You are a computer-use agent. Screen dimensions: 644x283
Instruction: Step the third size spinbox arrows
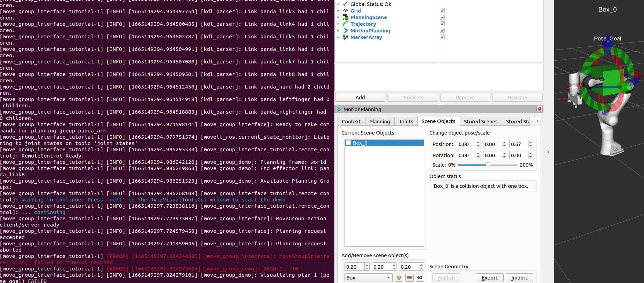[x=421, y=267]
